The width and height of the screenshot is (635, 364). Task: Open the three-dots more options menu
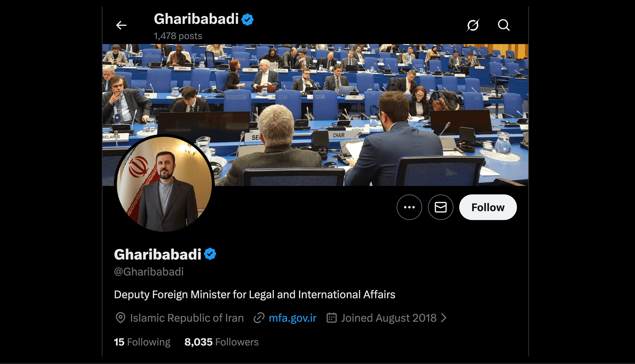click(409, 207)
